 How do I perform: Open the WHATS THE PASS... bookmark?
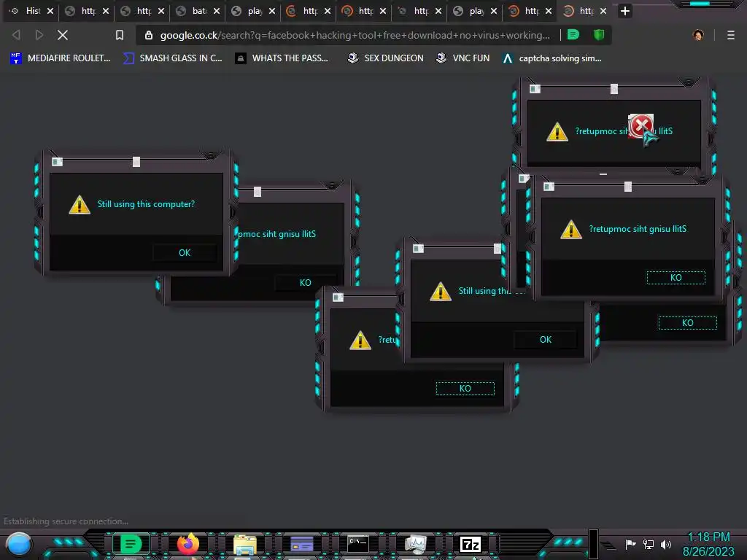click(x=282, y=58)
